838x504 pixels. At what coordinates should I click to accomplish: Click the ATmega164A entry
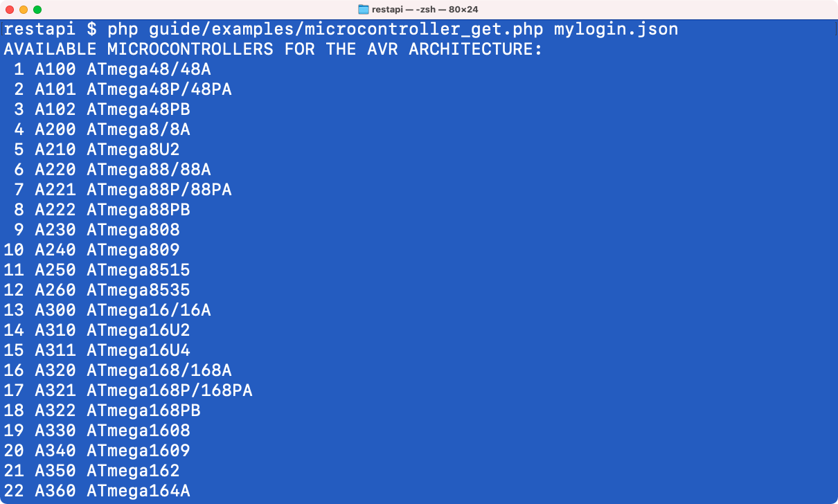138,492
